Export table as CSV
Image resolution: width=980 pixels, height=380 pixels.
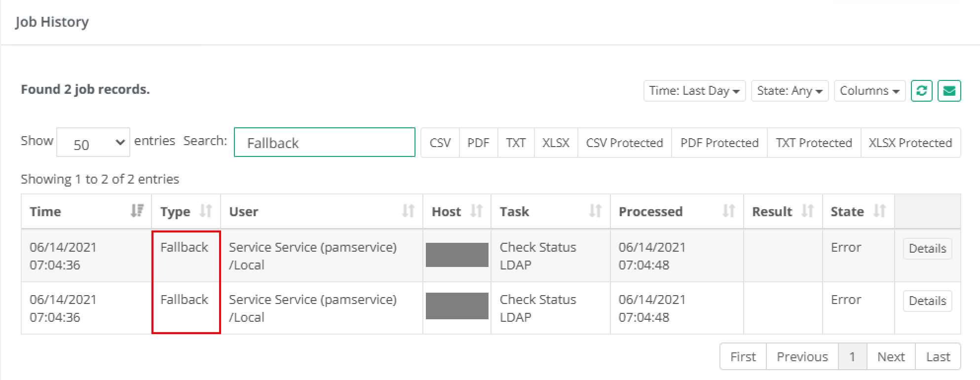point(440,143)
